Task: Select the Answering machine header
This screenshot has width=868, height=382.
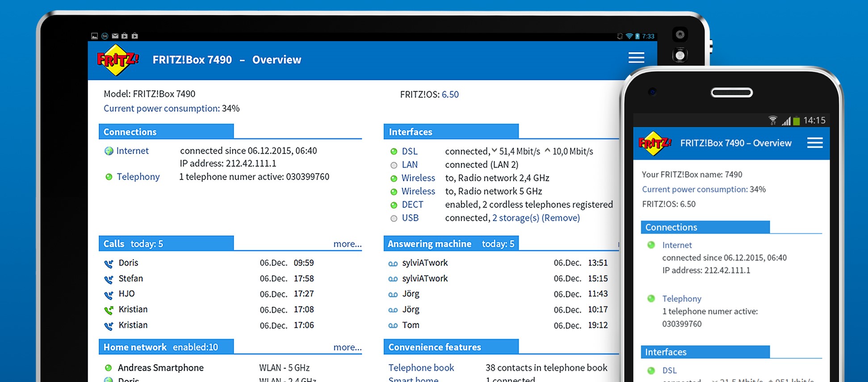Action: [x=451, y=243]
